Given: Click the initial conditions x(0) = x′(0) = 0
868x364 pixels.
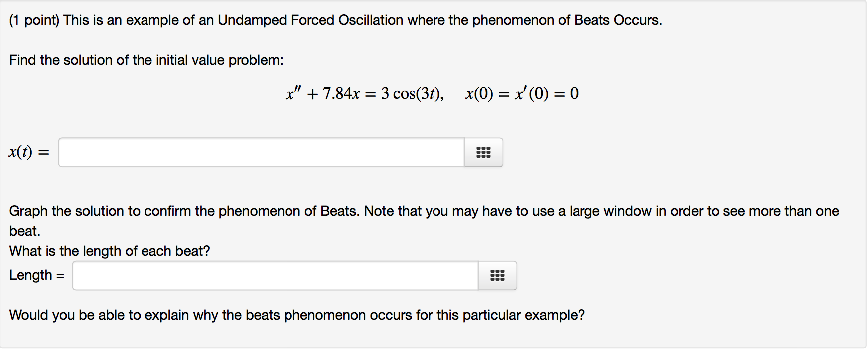Looking at the screenshot, I should pyautogui.click(x=522, y=93).
